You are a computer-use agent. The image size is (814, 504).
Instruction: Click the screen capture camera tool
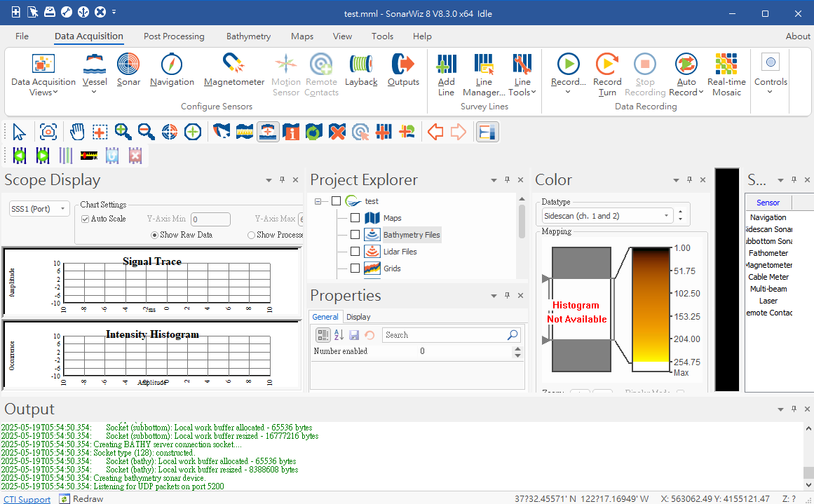[48, 132]
